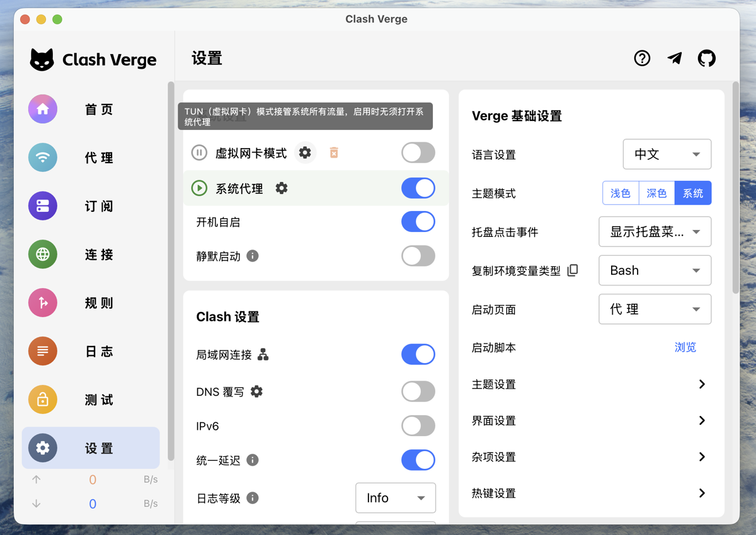
Task: Click the Telegram channel icon
Action: 675,59
